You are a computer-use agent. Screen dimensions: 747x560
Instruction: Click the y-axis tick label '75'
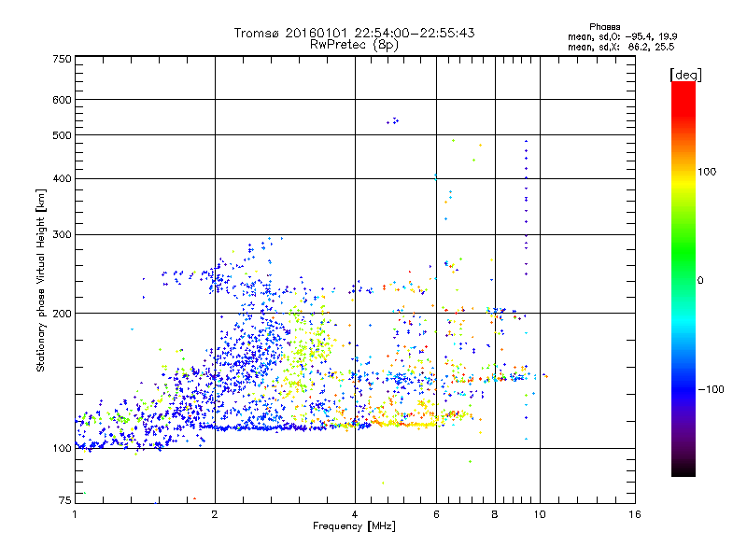tap(65, 500)
